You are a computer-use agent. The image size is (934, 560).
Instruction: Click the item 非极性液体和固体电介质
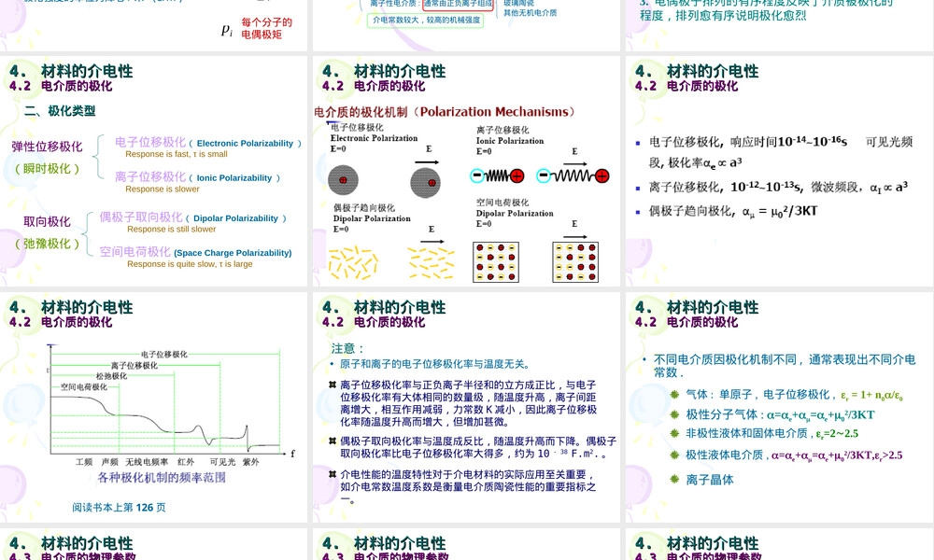click(x=771, y=433)
